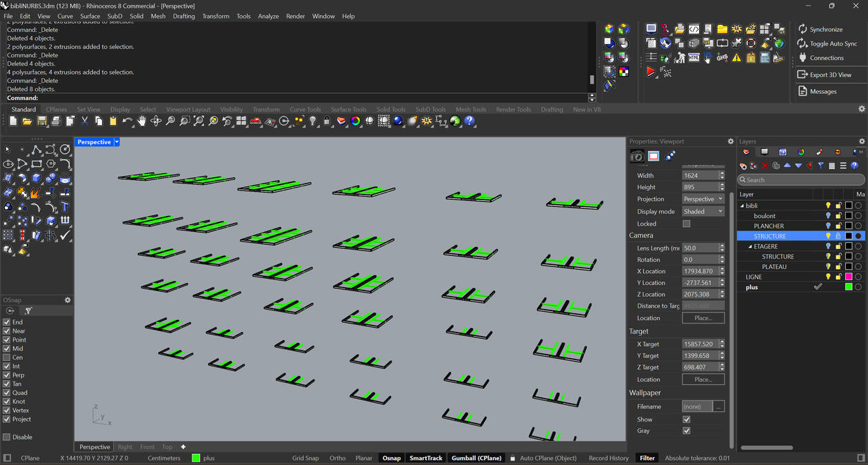Uncheck the Quad object snap

(7, 393)
